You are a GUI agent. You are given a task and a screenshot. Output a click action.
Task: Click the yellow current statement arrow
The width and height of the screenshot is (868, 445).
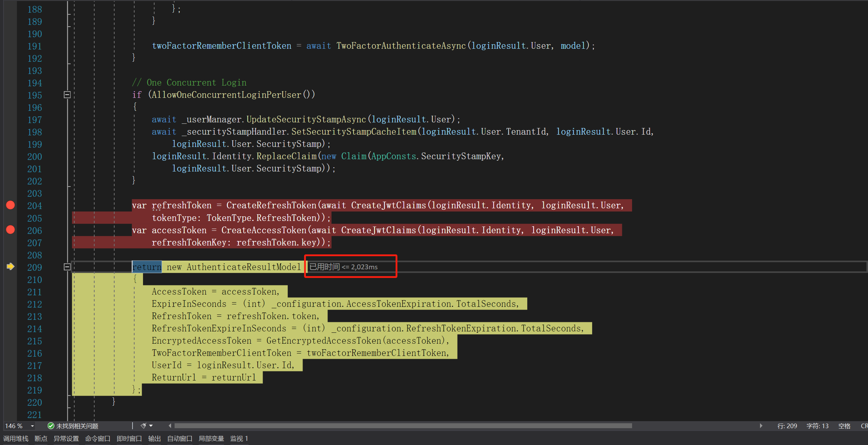[11, 267]
